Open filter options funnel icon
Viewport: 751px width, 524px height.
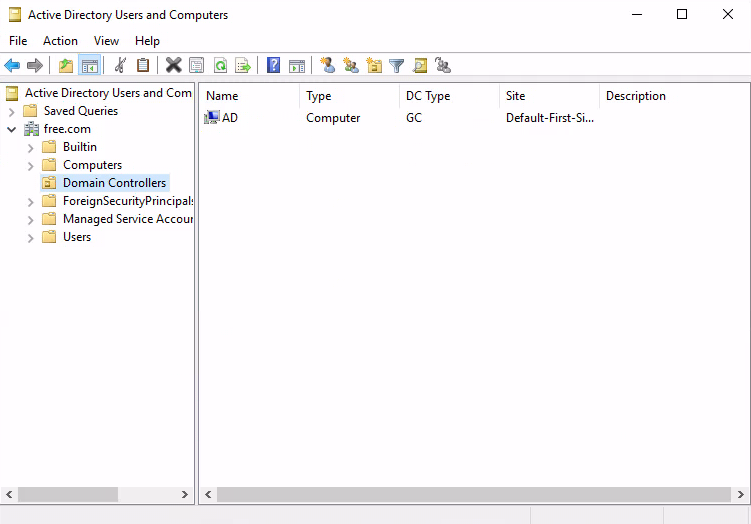click(397, 65)
